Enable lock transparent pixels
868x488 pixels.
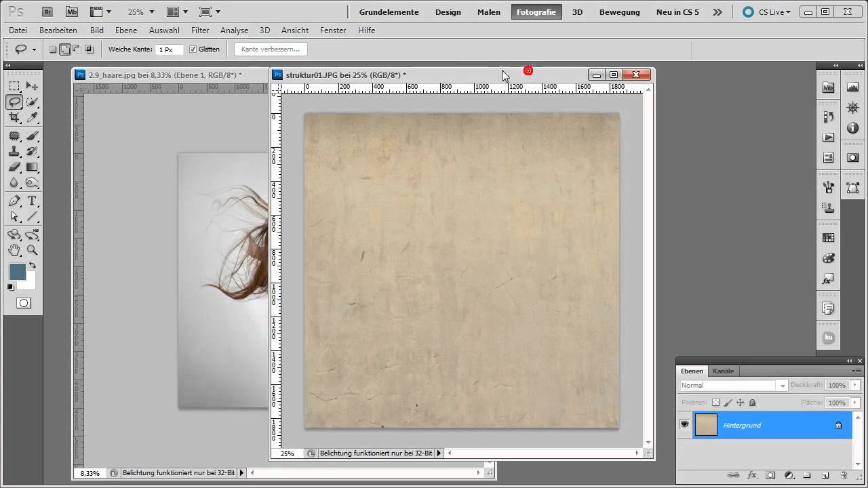715,403
